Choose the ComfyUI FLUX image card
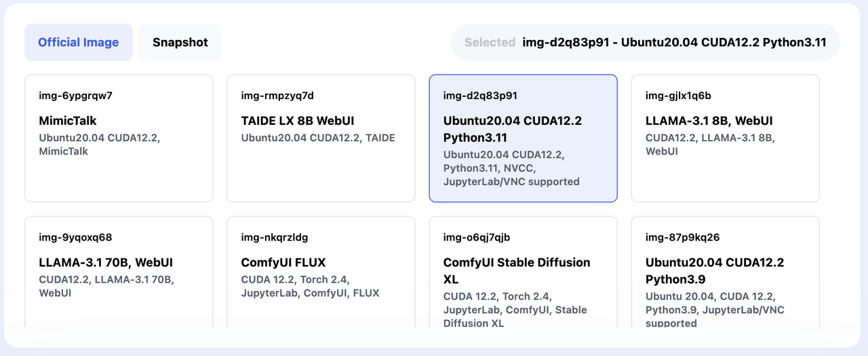This screenshot has height=356, width=868. [321, 273]
